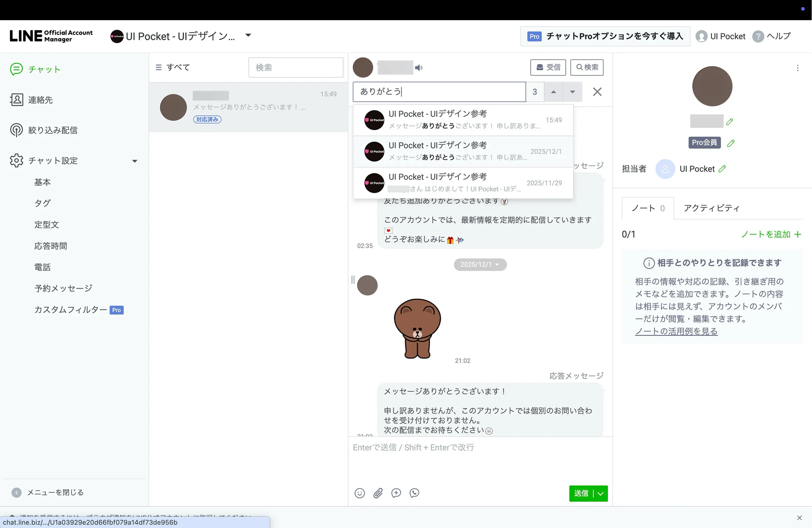Open 予約メッセージ settings
This screenshot has width=812, height=528.
(x=63, y=288)
